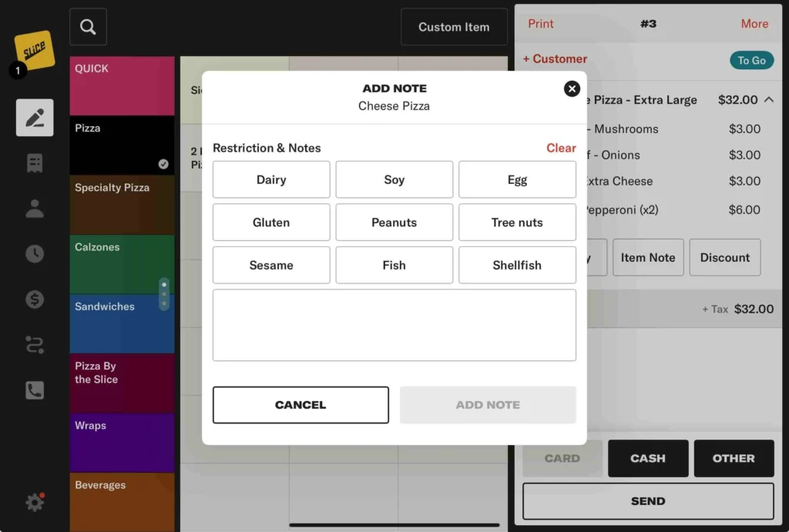
Task: Open the customers person icon
Action: [35, 209]
